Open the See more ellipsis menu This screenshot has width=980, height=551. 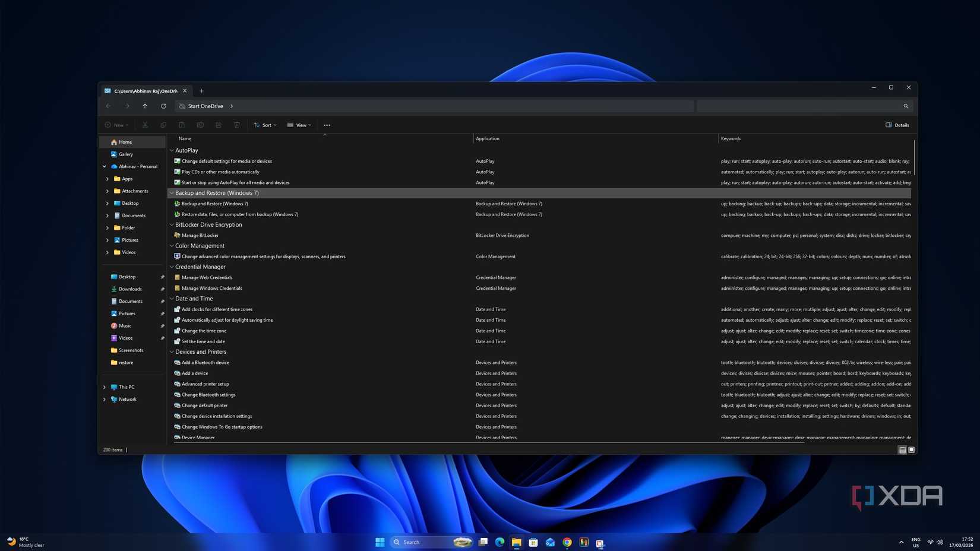(327, 125)
